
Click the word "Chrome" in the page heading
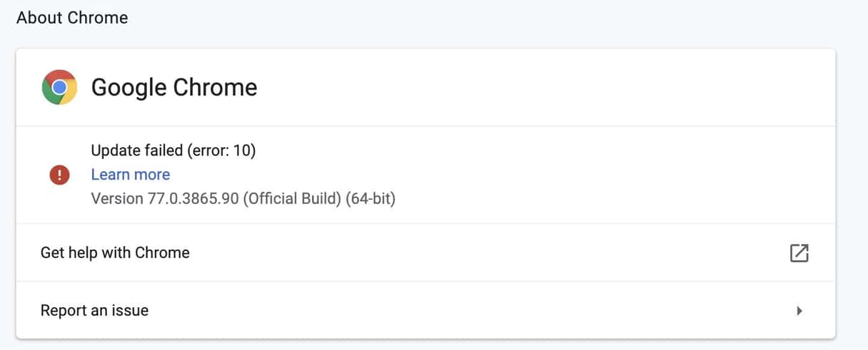[100, 18]
